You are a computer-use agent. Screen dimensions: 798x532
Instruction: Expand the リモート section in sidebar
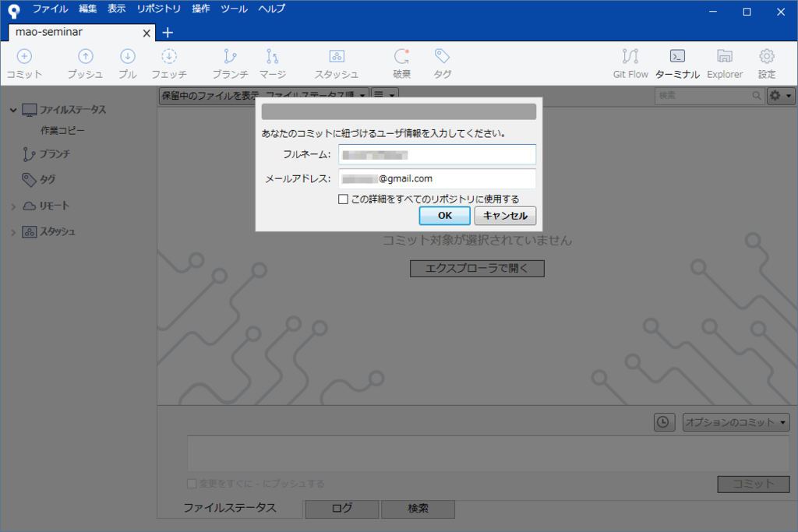coord(13,206)
